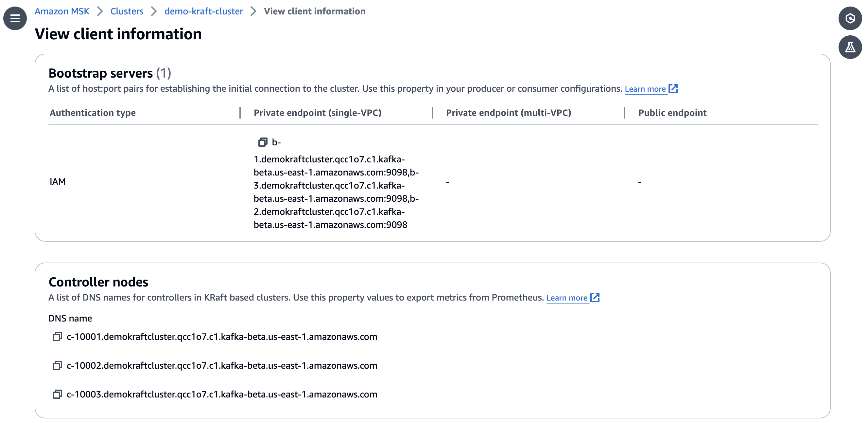This screenshot has width=868, height=423.
Task: Click Private endpoint (single-VPC) column header
Action: [317, 113]
